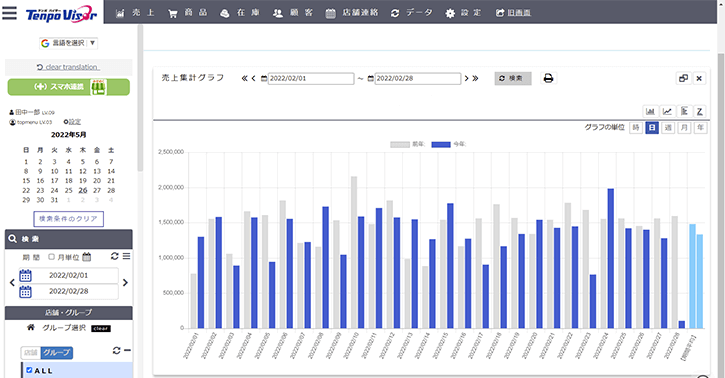Close the sales graph panel
Viewport: 725px width, 378px height.
coord(699,78)
